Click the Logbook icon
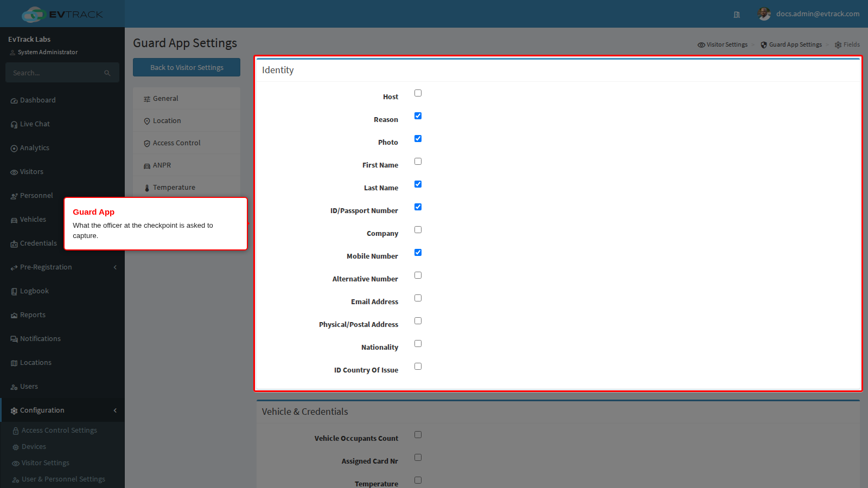The width and height of the screenshot is (868, 488). (14, 292)
